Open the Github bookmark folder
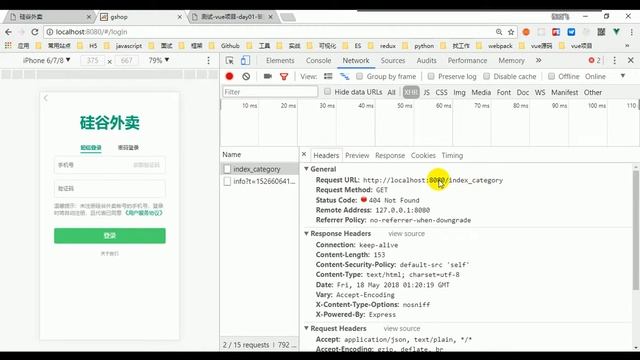The image size is (640, 360). [225, 46]
